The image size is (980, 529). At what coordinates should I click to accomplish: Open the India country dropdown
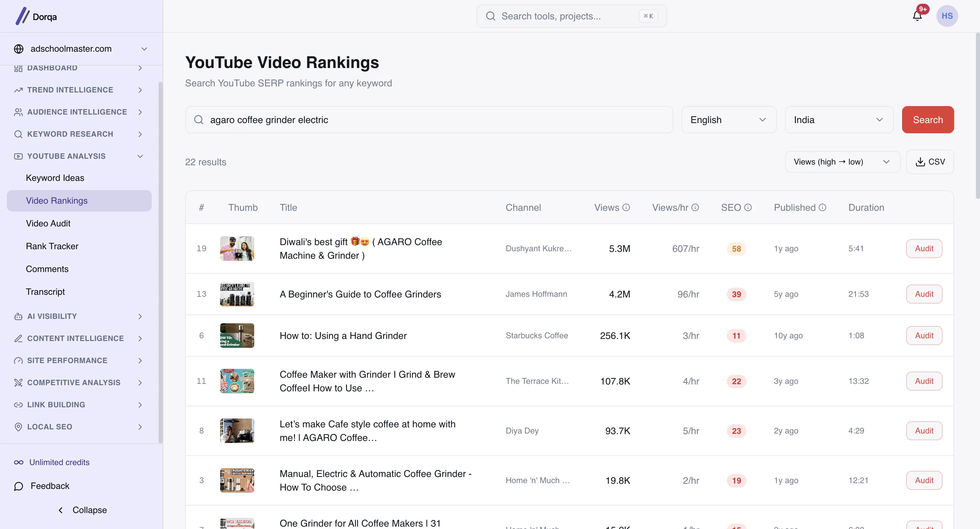click(839, 120)
